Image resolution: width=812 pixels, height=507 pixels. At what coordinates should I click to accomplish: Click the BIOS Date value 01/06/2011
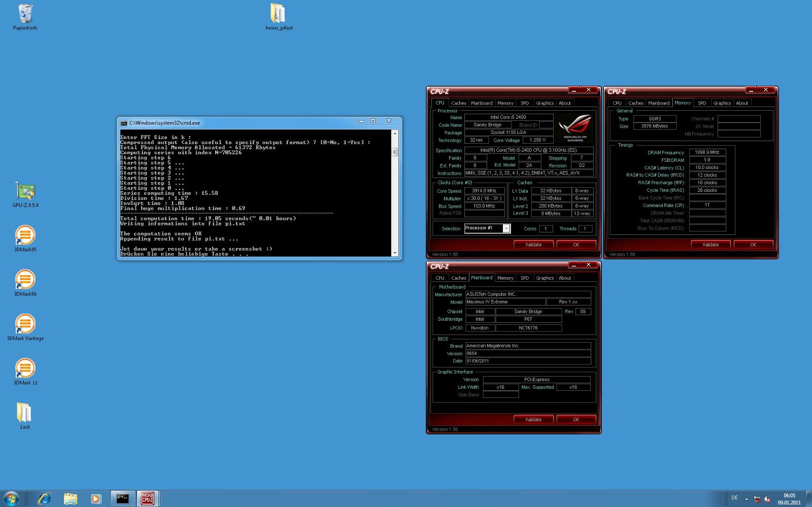[x=528, y=361]
